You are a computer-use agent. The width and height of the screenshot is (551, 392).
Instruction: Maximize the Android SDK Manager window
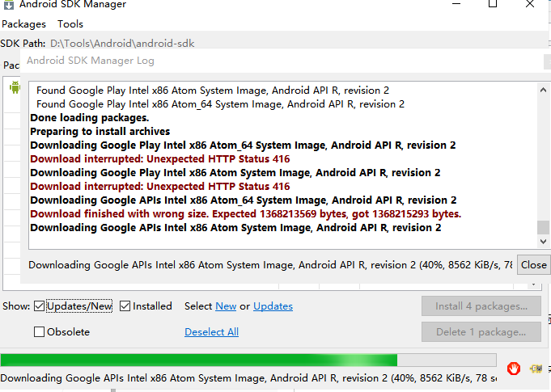coord(493,4)
